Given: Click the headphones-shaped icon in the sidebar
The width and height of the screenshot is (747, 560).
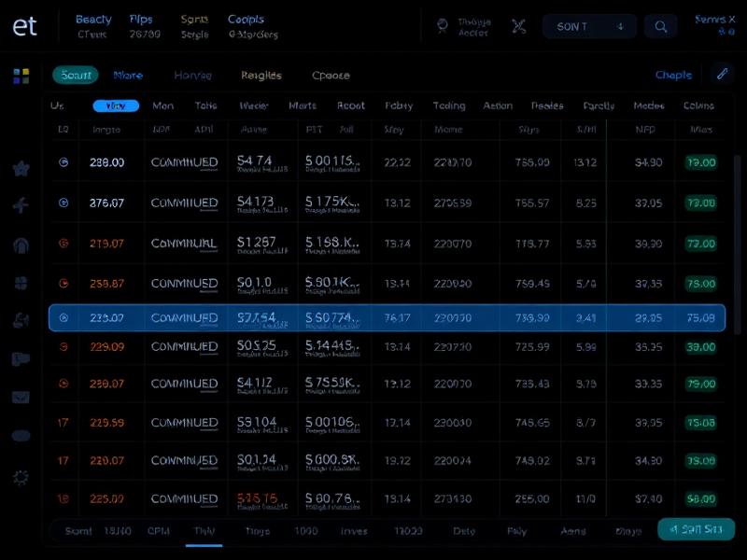Looking at the screenshot, I should (21, 245).
